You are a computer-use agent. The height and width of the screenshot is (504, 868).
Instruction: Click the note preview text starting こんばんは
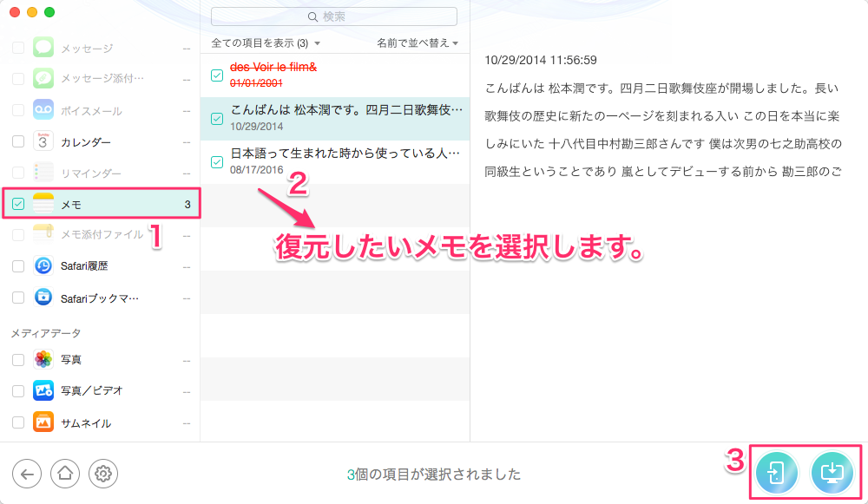[663, 130]
